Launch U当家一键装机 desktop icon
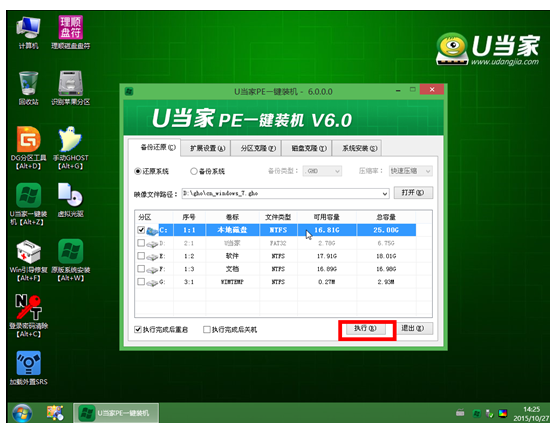 (x=28, y=204)
